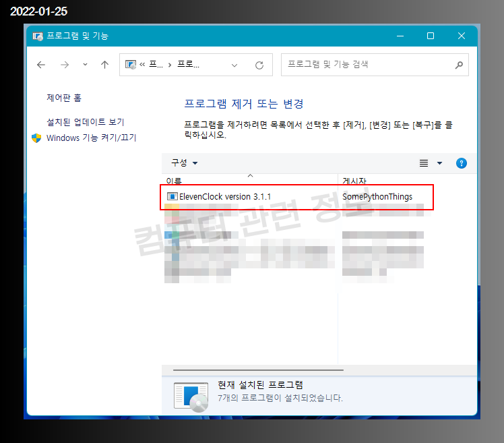Click the first breadcrumb '프...' in address bar
The image size is (504, 443).
(x=156, y=65)
